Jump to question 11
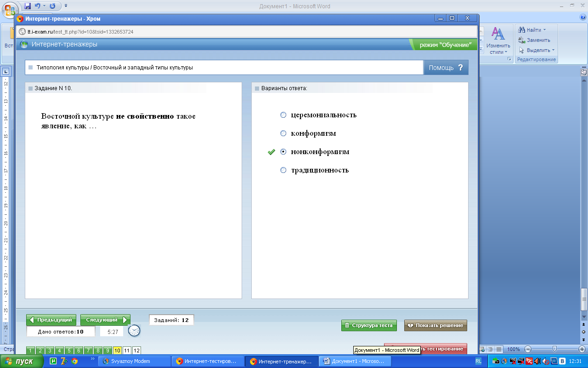Viewport: 588px width, 368px height. click(x=127, y=351)
